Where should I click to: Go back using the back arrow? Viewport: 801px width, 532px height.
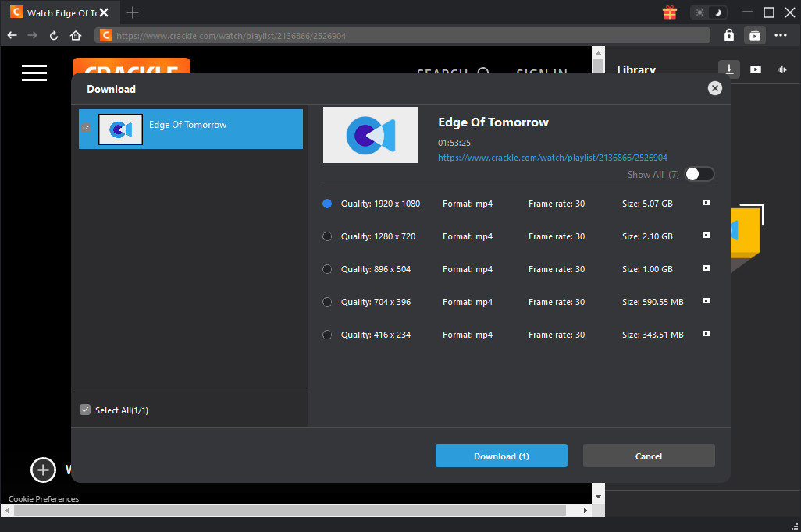12,35
